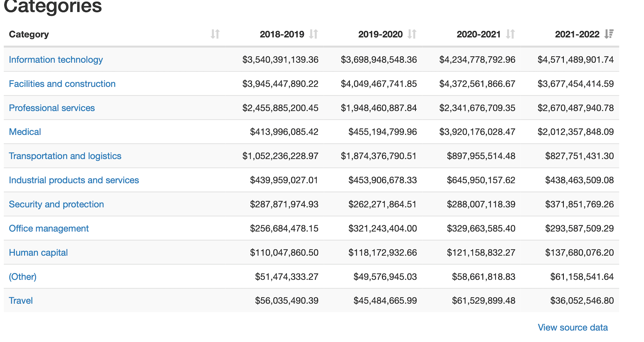Click View source data link
The height and width of the screenshot is (342, 644).
tap(573, 327)
